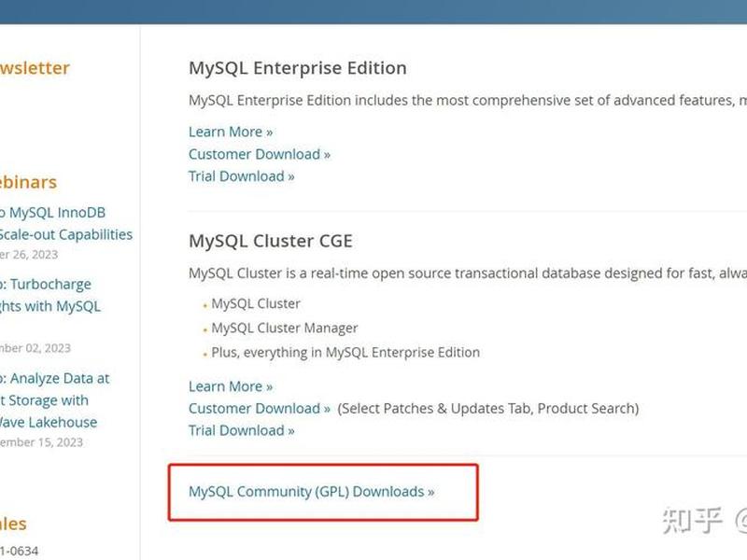
Task: Open Learn More under MySQL Enterprise Edition
Action: 231,132
